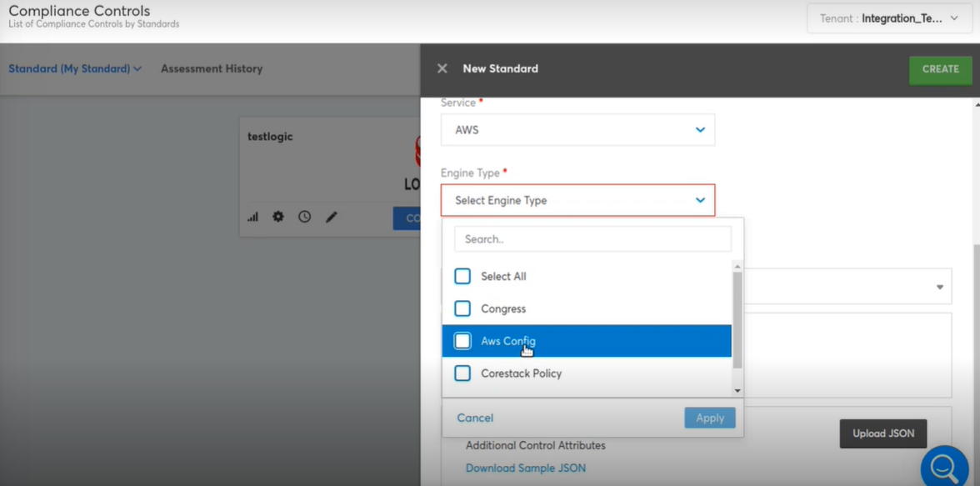Open testlogic bar chart stats icon
This screenshot has height=486, width=980.
(252, 217)
